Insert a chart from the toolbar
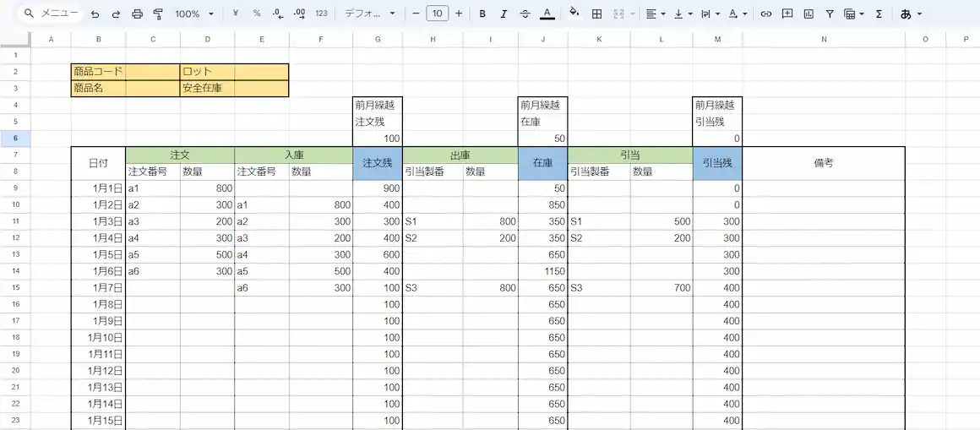980x430 pixels. (808, 14)
